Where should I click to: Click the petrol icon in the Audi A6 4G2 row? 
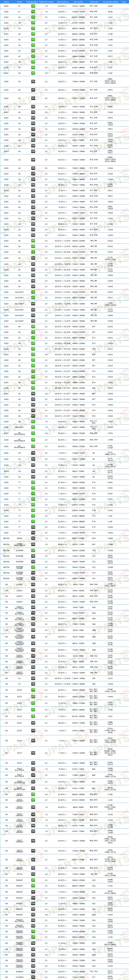tap(33, 421)
